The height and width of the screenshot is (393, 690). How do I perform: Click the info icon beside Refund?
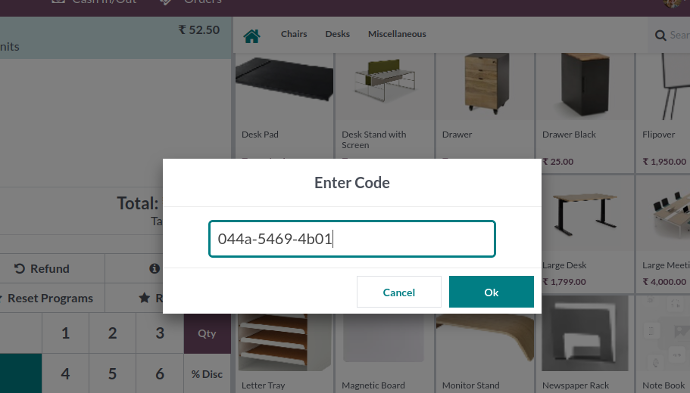coord(154,268)
